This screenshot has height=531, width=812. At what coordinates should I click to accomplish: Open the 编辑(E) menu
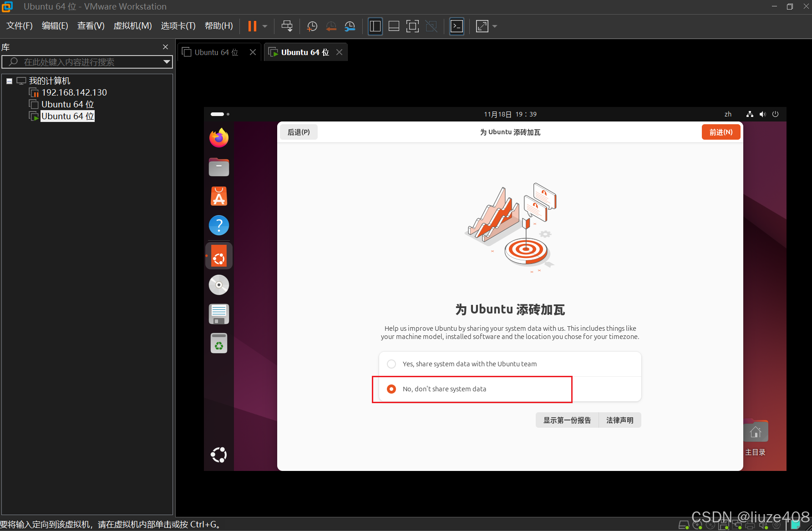tap(55, 26)
